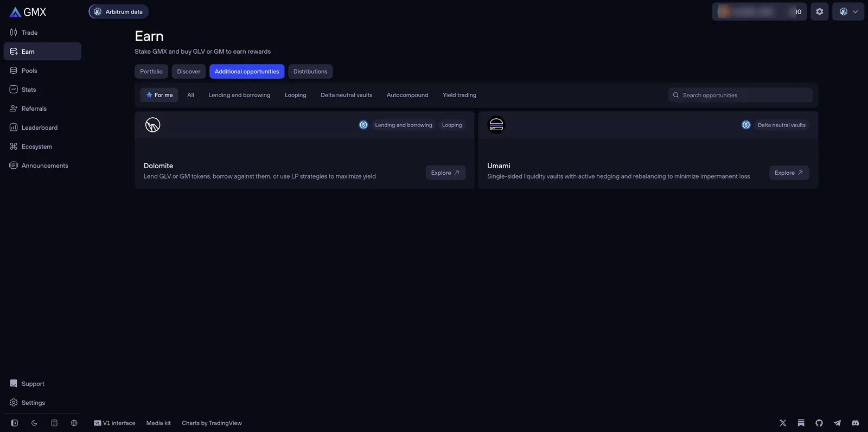
Task: Open the language globe icon
Action: (x=74, y=423)
